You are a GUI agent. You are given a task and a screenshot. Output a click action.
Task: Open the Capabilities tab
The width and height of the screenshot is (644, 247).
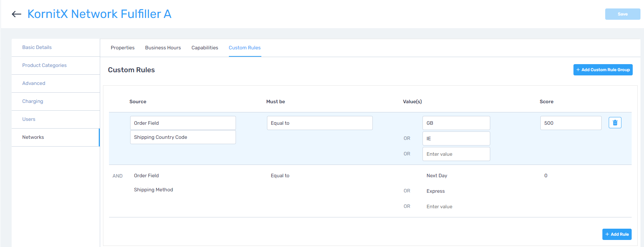tap(205, 48)
